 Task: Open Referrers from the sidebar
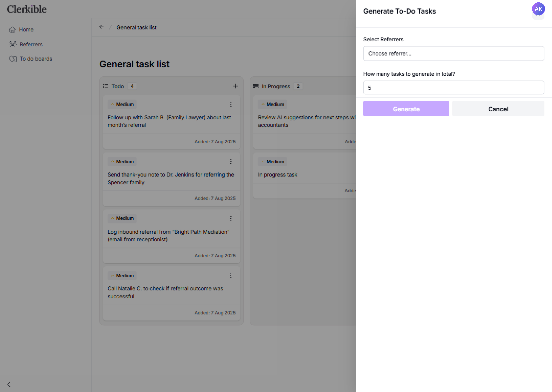[31, 44]
